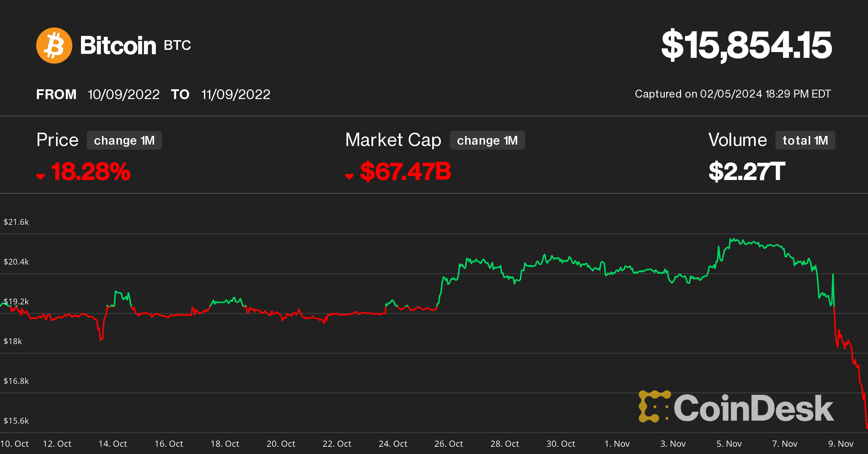Screen dimensions: 868x454
Task: Click the $18k y-axis label
Action: pos(13,341)
